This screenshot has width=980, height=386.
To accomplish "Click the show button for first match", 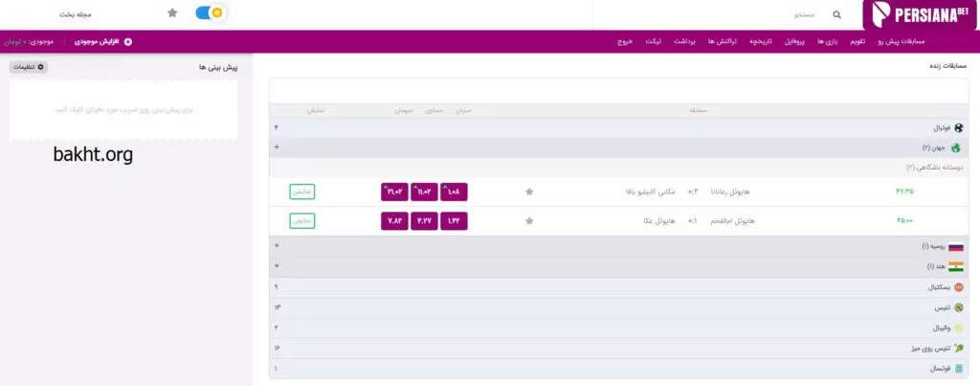I will [302, 192].
